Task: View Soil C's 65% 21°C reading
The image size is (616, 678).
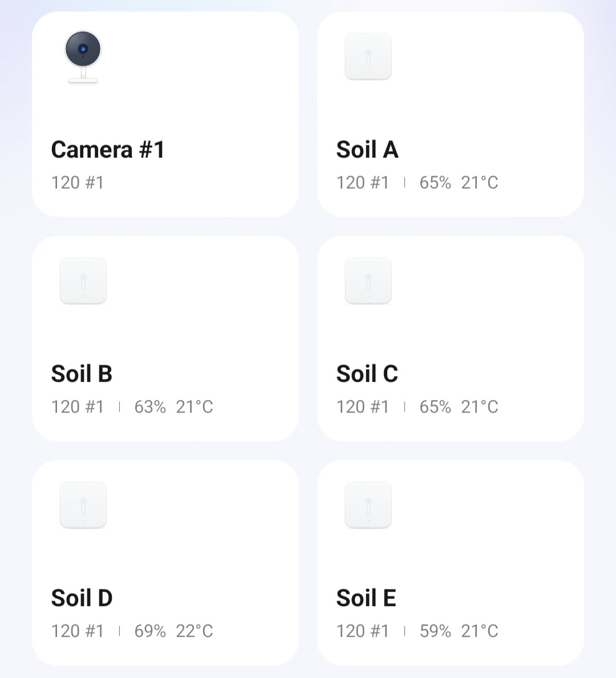Action: (459, 407)
